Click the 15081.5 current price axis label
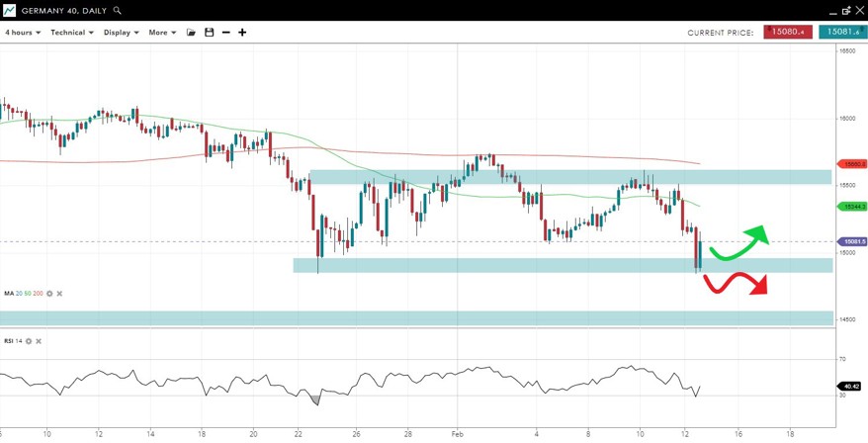 tap(853, 241)
